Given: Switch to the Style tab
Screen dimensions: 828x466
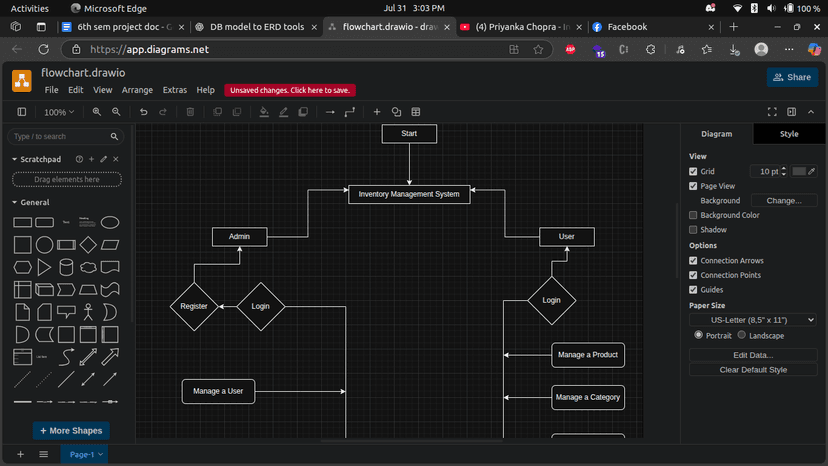Looking at the screenshot, I should 789,133.
